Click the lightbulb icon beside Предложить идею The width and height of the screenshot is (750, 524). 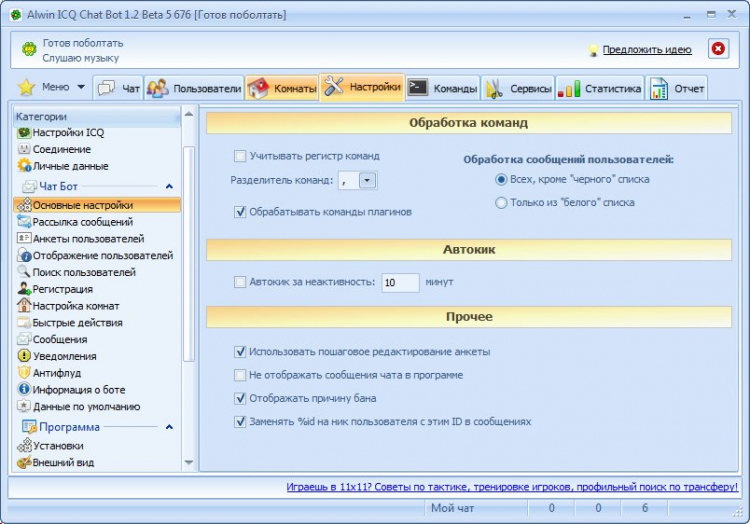(x=593, y=50)
